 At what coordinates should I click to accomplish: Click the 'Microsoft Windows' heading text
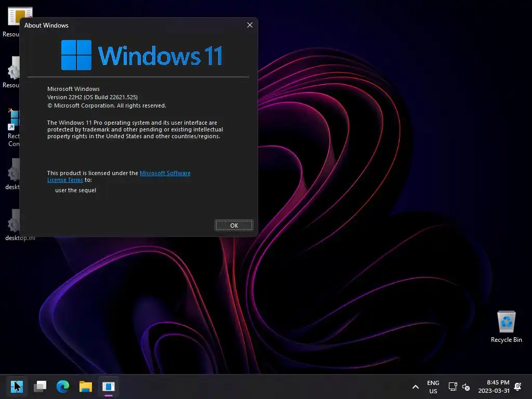tap(73, 89)
